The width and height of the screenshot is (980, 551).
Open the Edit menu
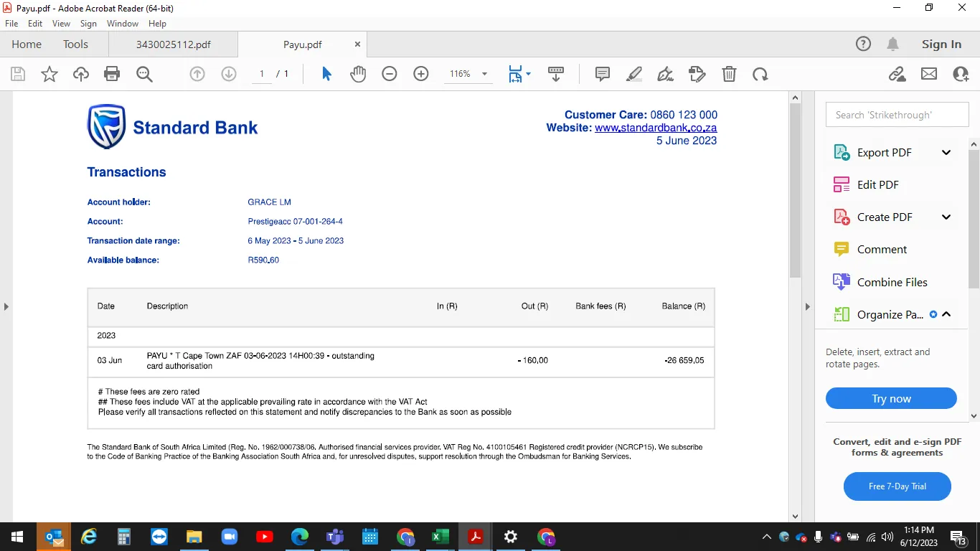tap(35, 24)
